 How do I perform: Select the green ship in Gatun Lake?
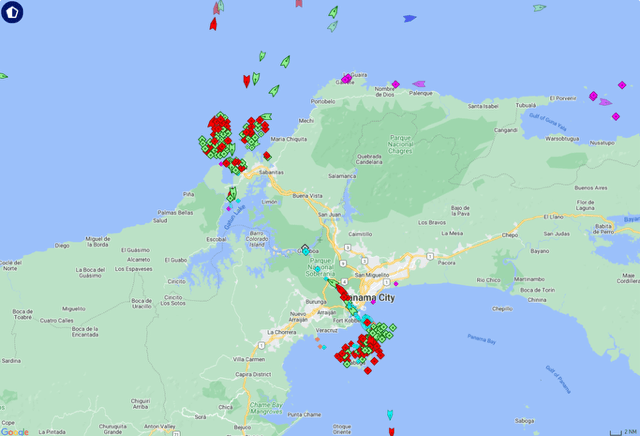click(231, 194)
